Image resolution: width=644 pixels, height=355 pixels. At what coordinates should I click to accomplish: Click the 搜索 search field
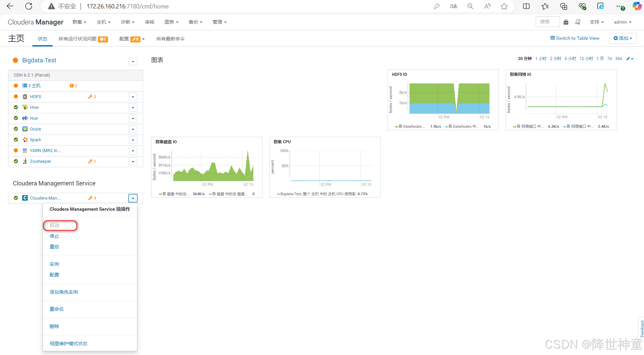point(547,22)
